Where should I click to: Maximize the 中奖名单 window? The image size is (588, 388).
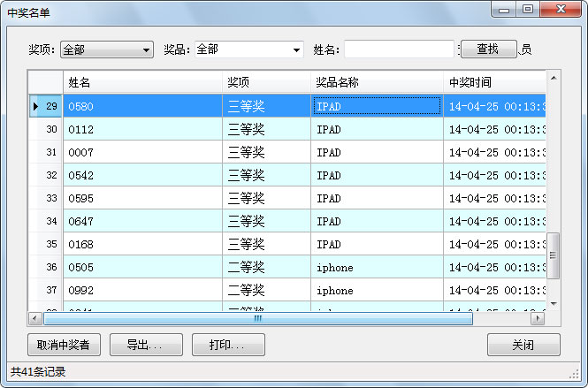[x=528, y=10]
